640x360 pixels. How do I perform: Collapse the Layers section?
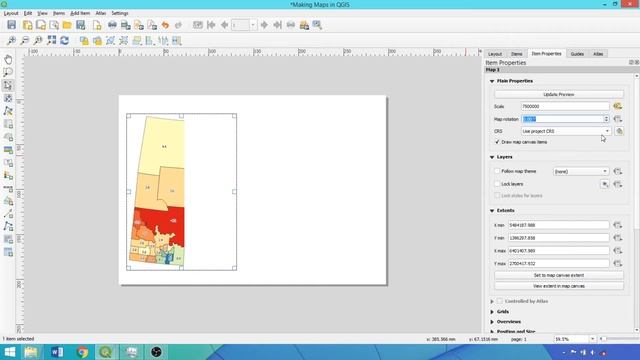point(492,157)
